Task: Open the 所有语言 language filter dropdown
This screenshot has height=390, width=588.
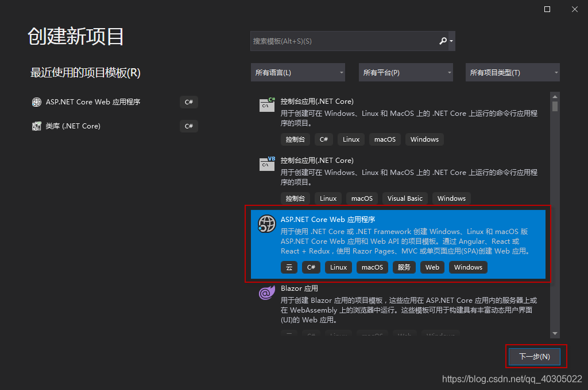Action: point(298,72)
